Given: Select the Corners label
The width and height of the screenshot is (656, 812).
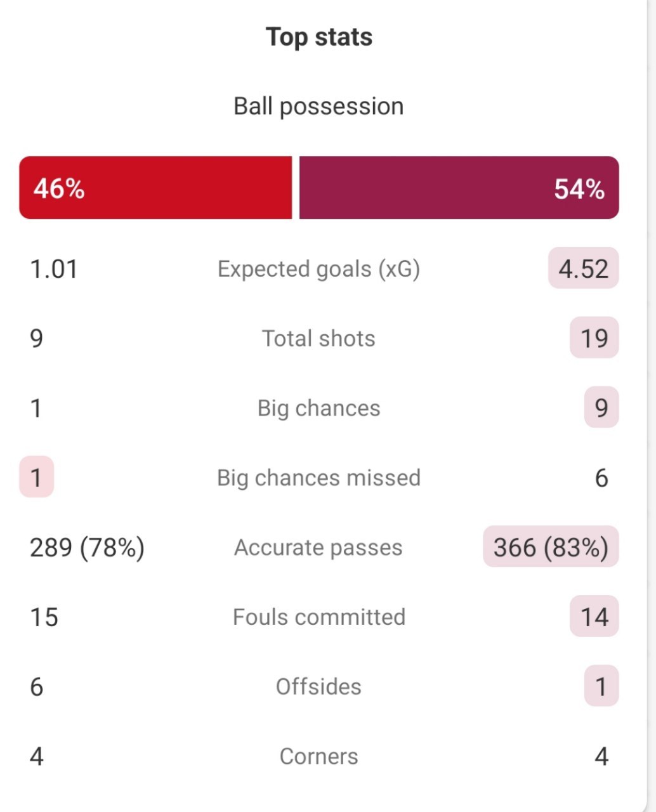Looking at the screenshot, I should click(318, 756).
